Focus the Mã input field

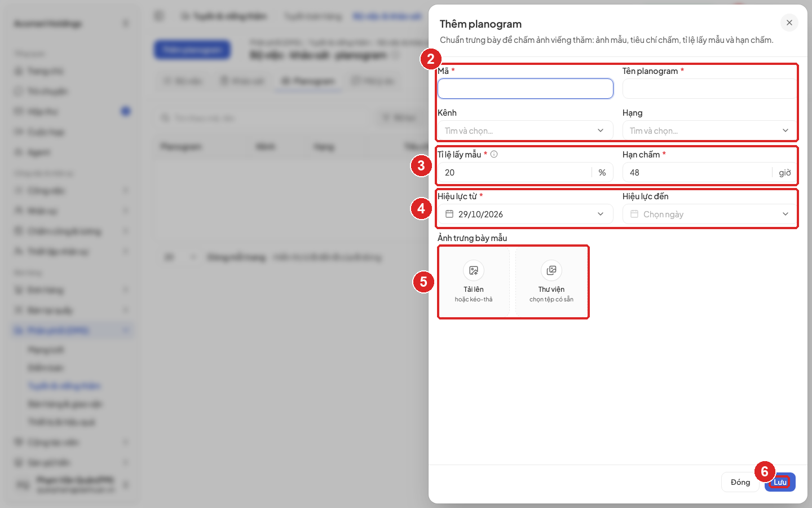tap(526, 89)
